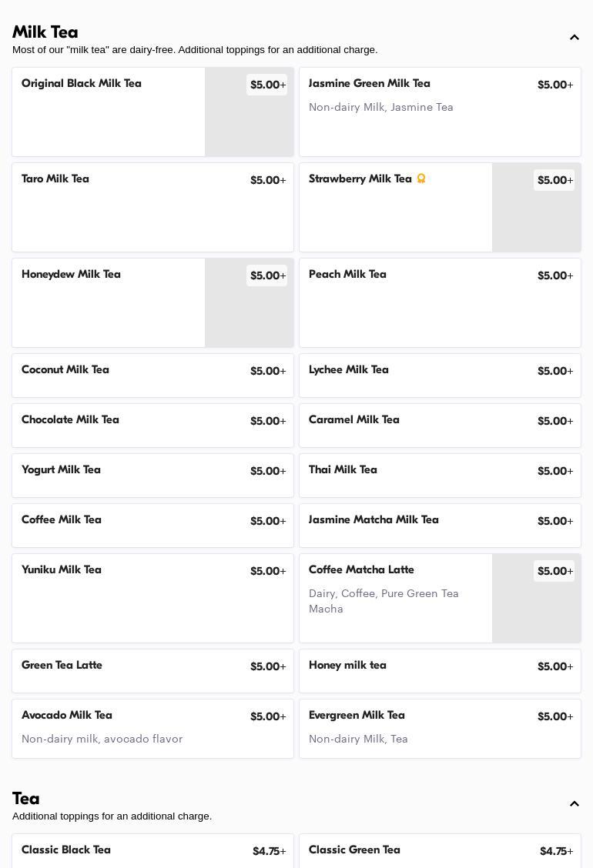Open Yuniku Milk Tea item
This screenshot has height=868, width=593.
click(x=152, y=598)
